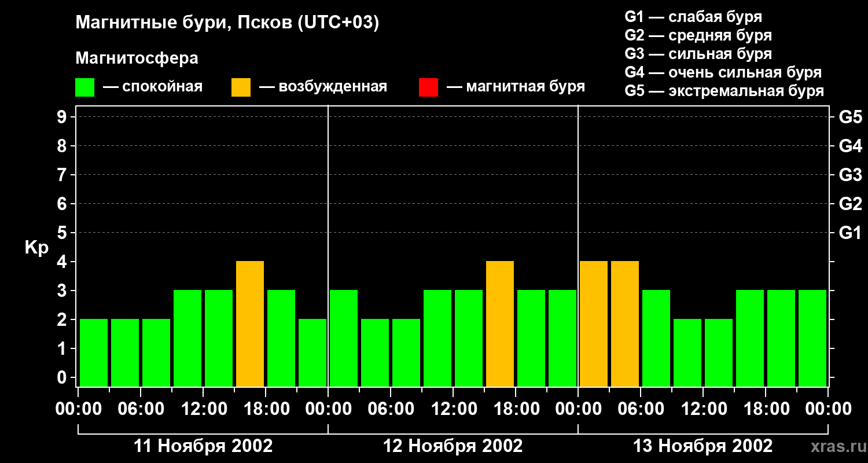The image size is (868, 463).
Task: Click the 18:00 time label under 11 Ноября
Action: [266, 409]
